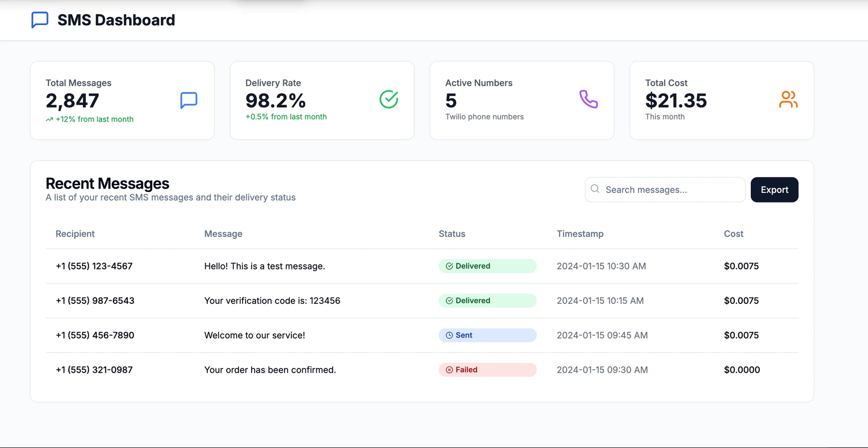Click the SMS Dashboard chat bubble logo
Image resolution: width=868 pixels, height=448 pixels.
40,20
